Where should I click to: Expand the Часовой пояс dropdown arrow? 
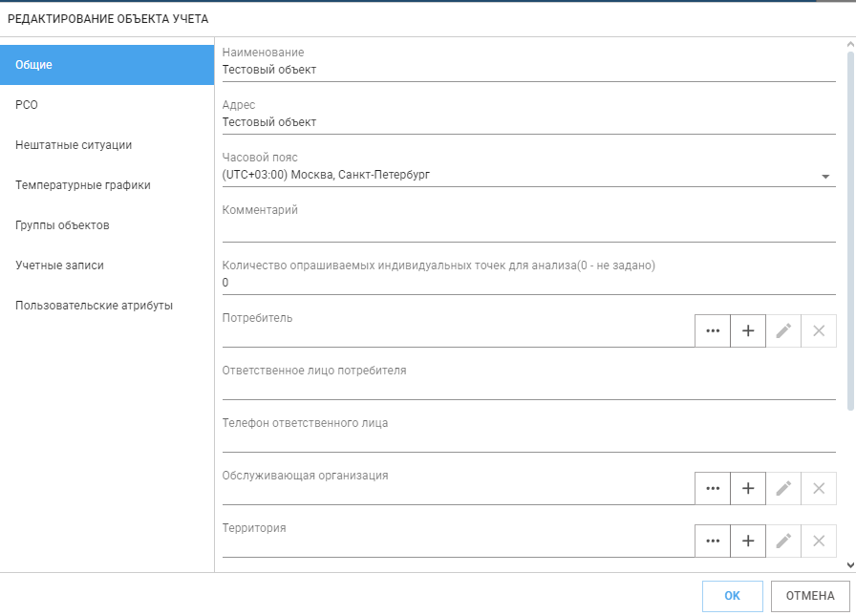tap(825, 177)
